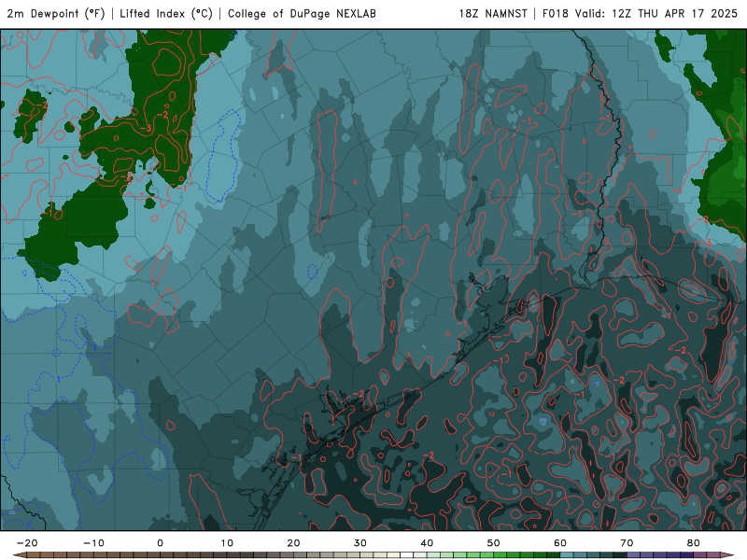Pick the purple swatch just right of 70

point(634,555)
